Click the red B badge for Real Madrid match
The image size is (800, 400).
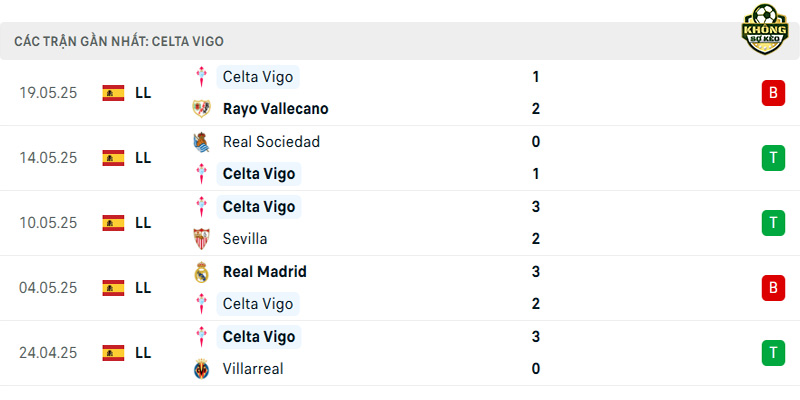pos(773,288)
